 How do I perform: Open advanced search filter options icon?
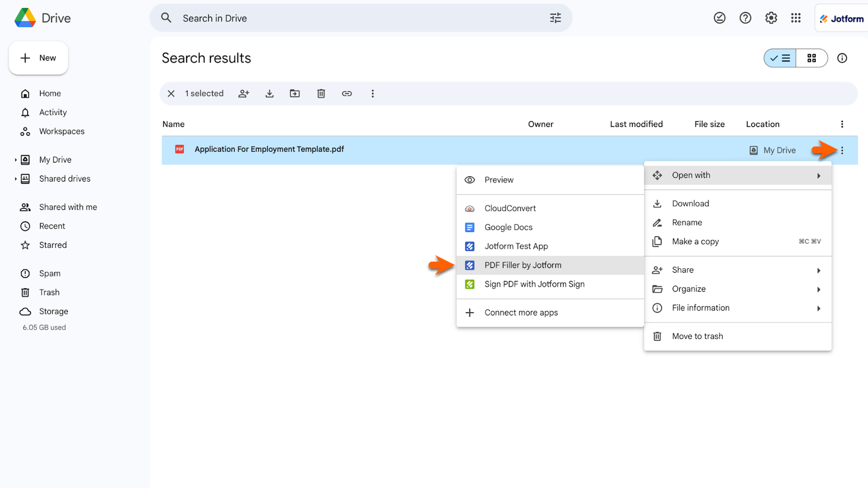pyautogui.click(x=556, y=18)
